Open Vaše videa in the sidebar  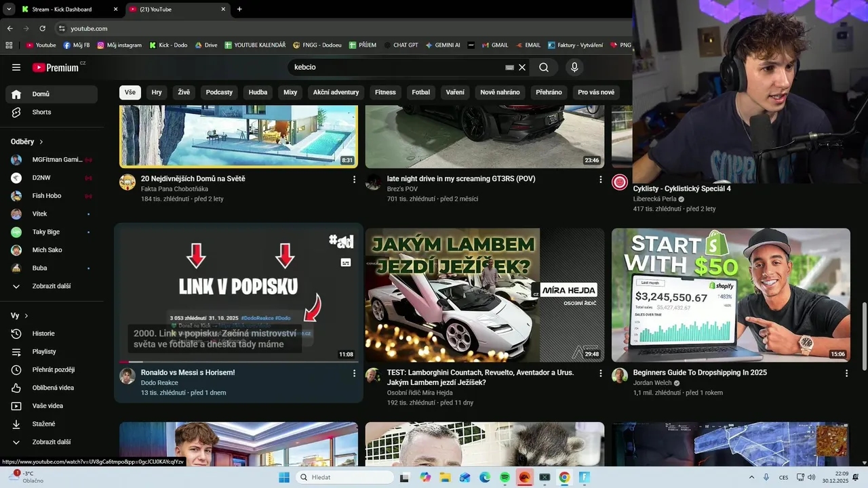52,406
